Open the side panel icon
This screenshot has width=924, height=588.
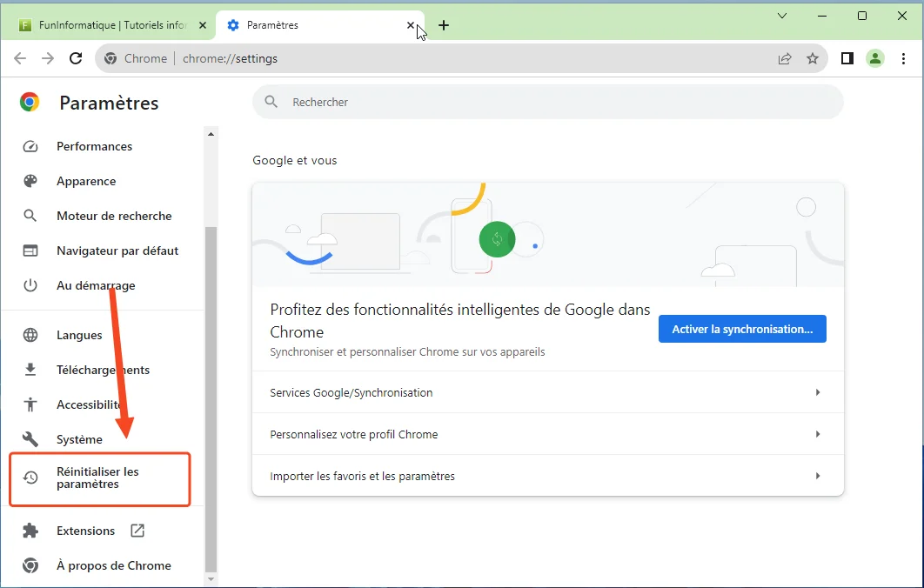click(847, 58)
